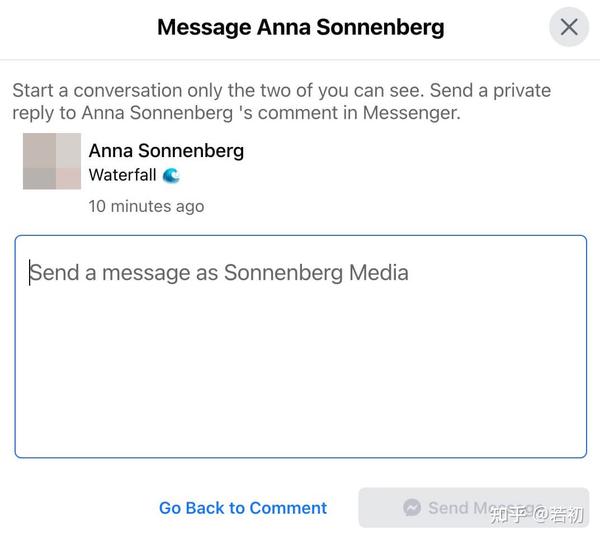Close the Message Anna Sonnenberg dialog
600x540 pixels.
coord(569,27)
